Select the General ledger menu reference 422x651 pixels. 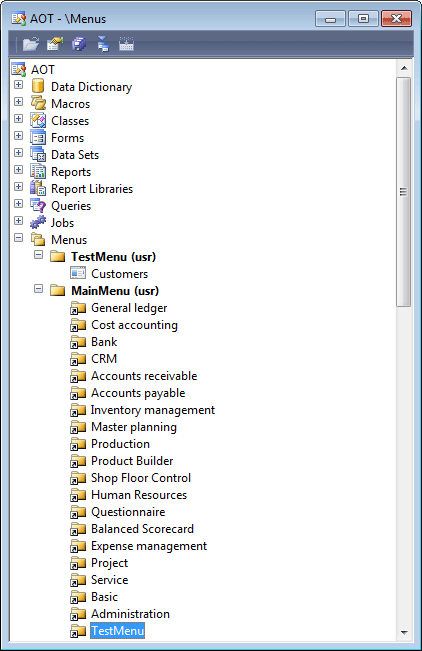click(129, 308)
